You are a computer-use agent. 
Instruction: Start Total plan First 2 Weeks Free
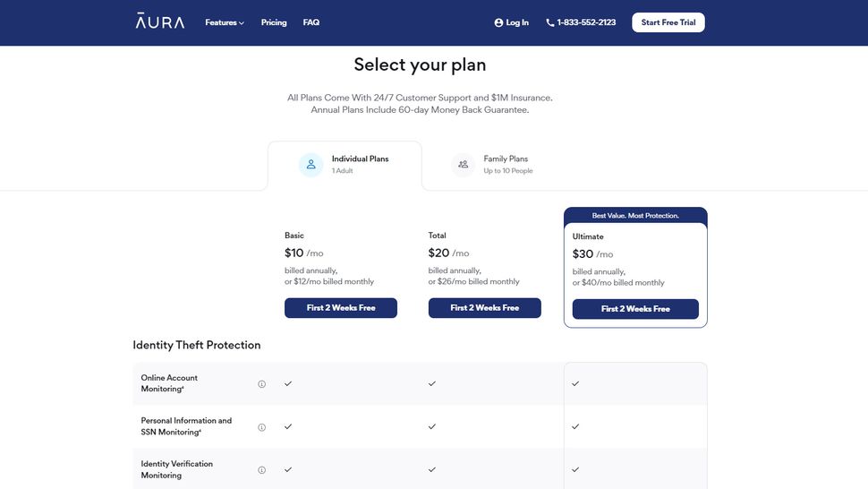coord(484,308)
